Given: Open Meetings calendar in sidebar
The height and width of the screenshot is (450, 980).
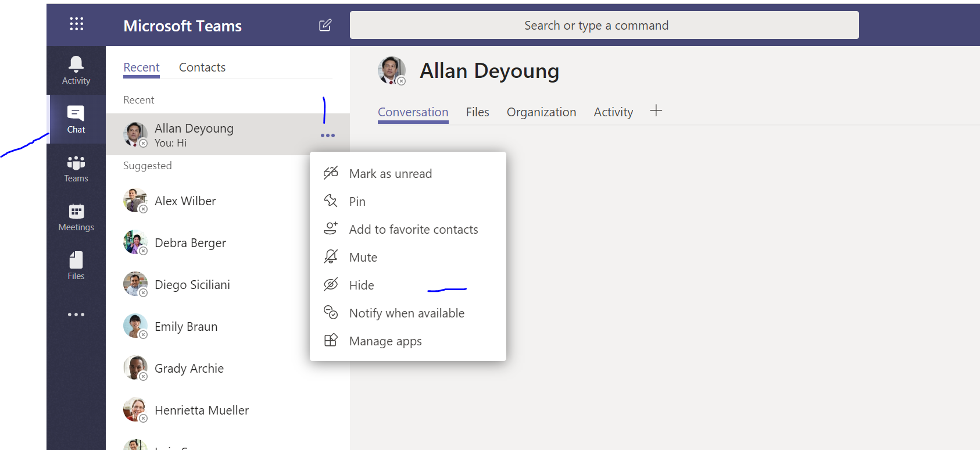Looking at the screenshot, I should click(x=76, y=217).
